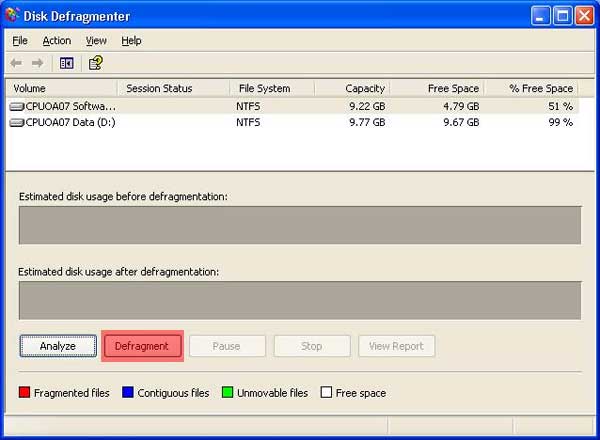Screen dimensions: 600x440
Task: Click the Forward arrow toolbar icon
Action: pyautogui.click(x=38, y=63)
